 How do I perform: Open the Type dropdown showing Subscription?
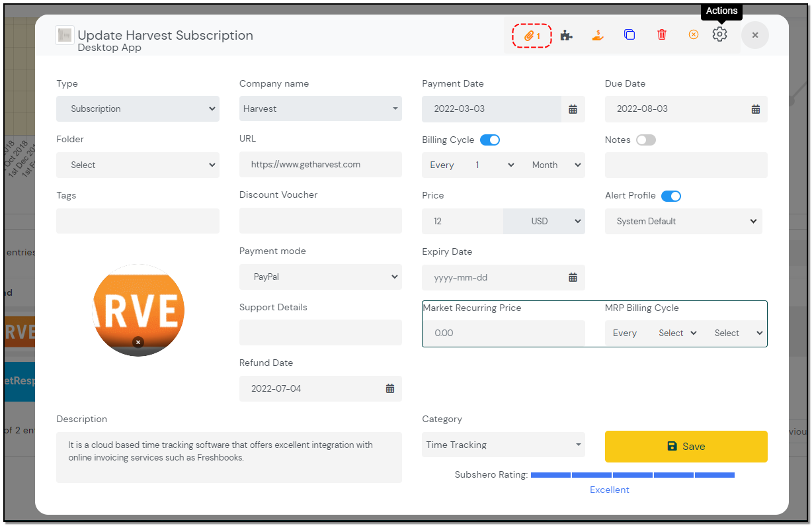click(138, 109)
